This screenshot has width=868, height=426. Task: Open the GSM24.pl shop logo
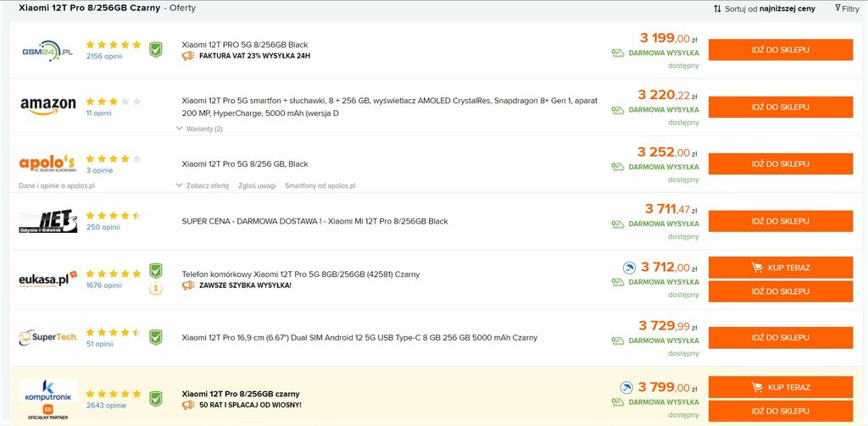[47, 50]
